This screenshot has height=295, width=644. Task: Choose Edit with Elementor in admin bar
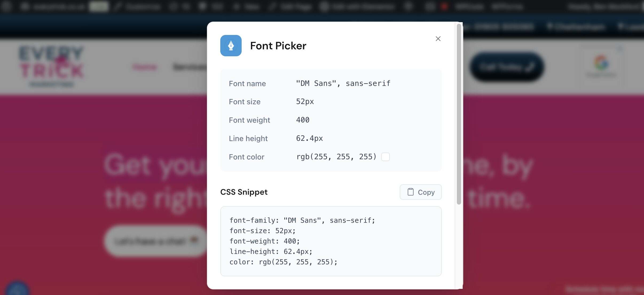tap(358, 6)
